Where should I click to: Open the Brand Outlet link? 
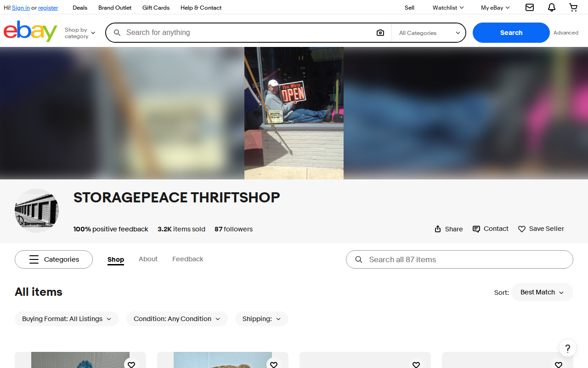[x=115, y=7]
